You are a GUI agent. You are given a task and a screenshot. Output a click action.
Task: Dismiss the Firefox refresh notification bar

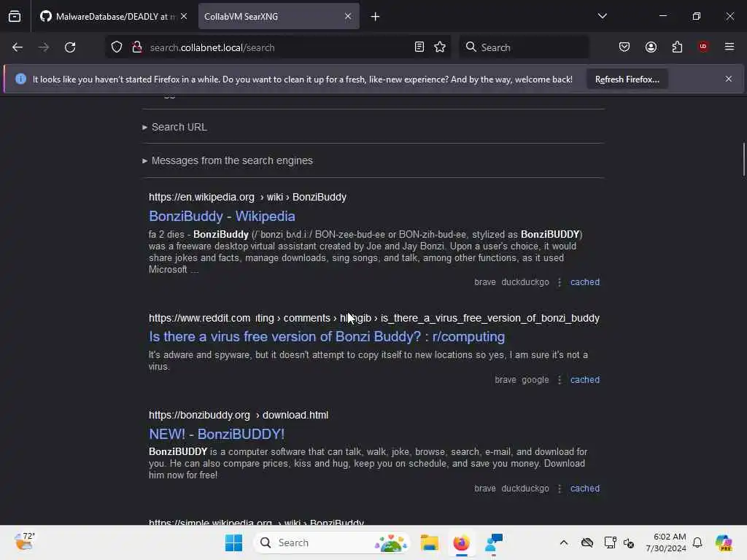(729, 79)
